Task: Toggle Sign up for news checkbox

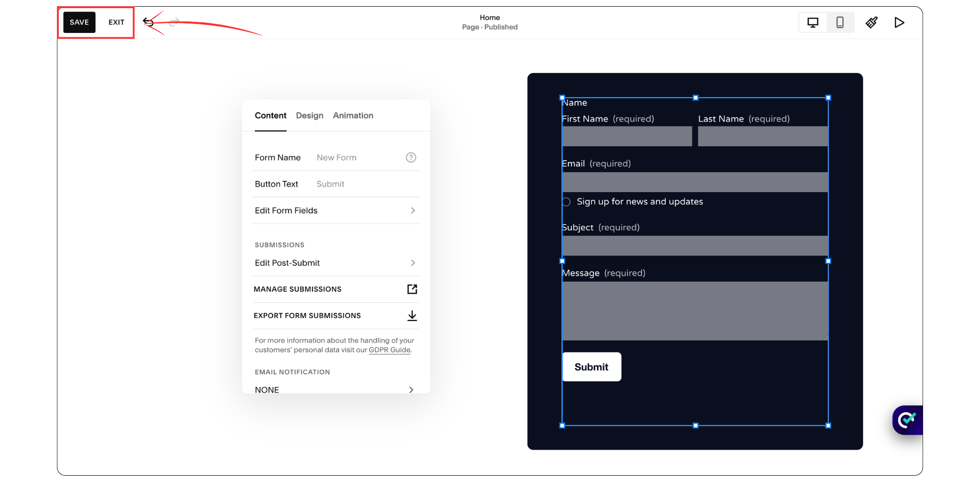Action: [567, 202]
